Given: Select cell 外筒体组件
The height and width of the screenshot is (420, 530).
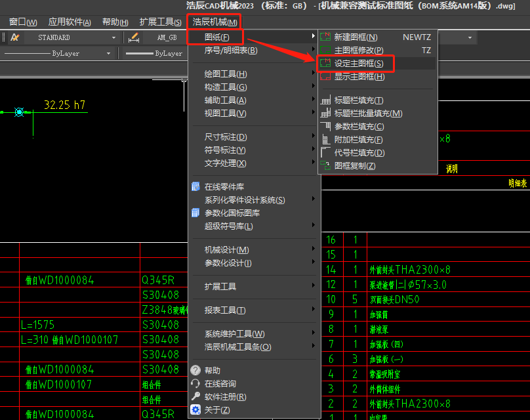Looking at the screenshot, I should point(384,389).
